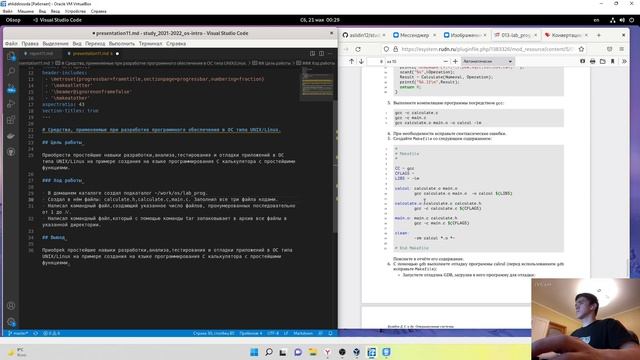Open the Машина menu in VirtualBox

pyautogui.click(x=26, y=11)
